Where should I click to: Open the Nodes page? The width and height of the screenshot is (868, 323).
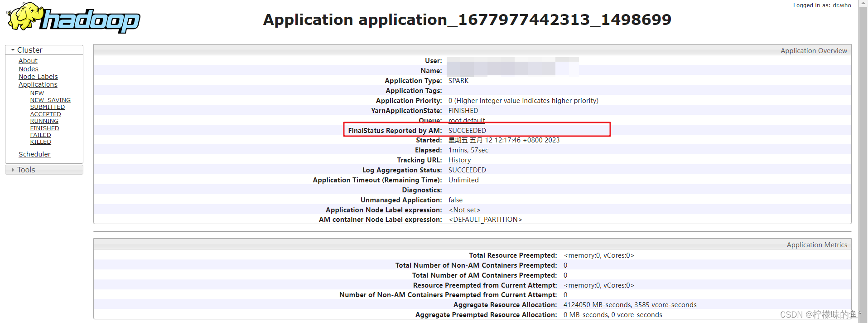click(29, 69)
